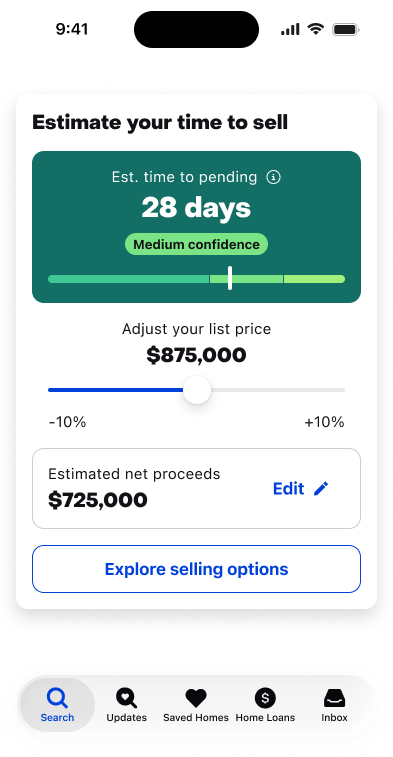Check the battery status icon

(x=346, y=30)
